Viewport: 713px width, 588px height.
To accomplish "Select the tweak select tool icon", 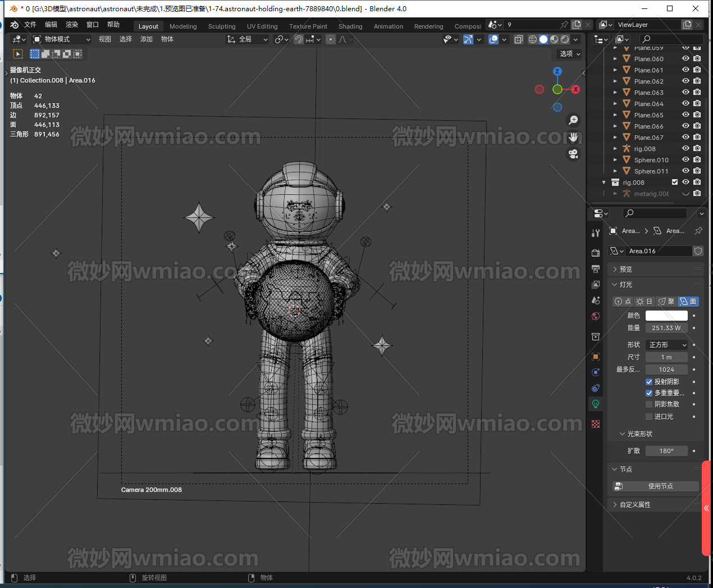I will coord(18,54).
